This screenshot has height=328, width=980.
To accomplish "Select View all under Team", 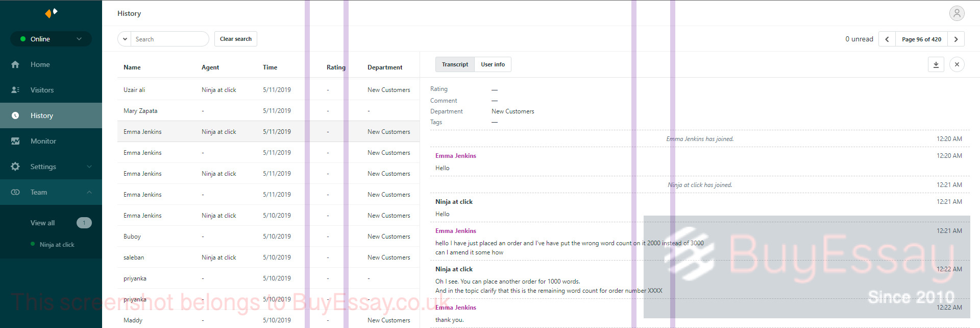I will click(42, 223).
